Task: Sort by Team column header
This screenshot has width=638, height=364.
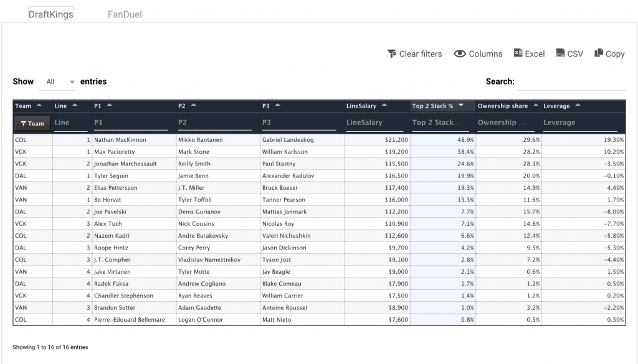Action: coord(32,106)
